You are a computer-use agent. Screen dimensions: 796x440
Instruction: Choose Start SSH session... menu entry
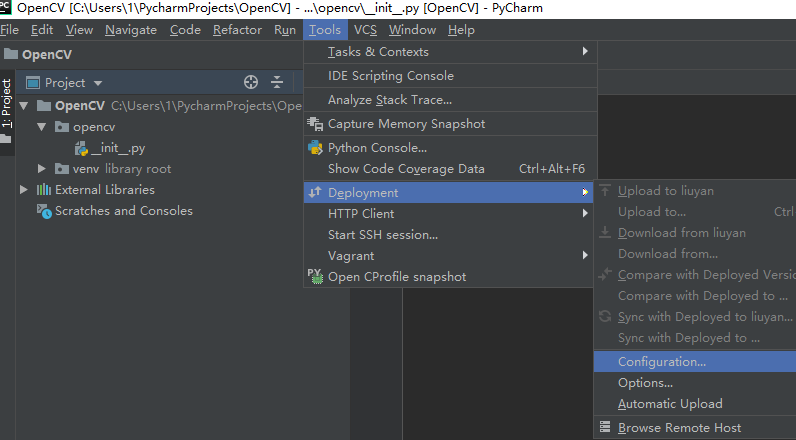[x=383, y=235]
